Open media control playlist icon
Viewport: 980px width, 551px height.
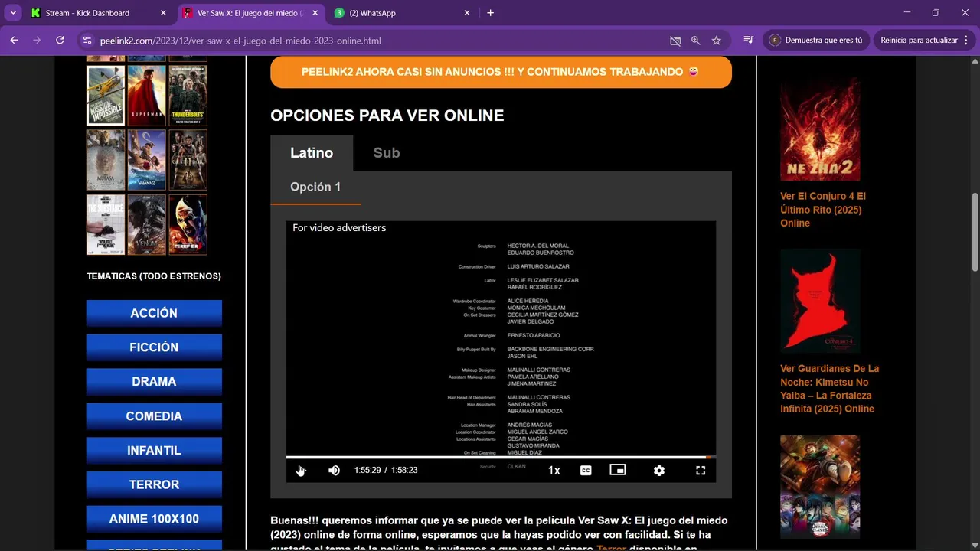pyautogui.click(x=749, y=41)
